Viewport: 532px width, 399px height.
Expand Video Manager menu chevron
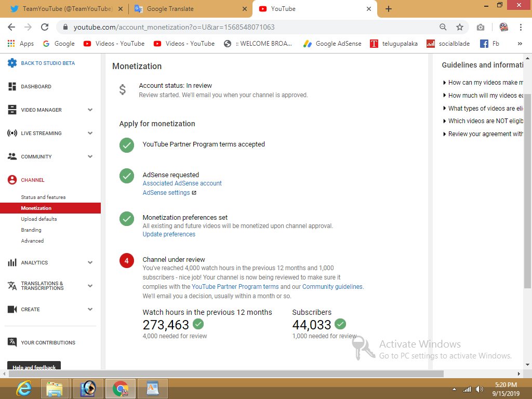tap(90, 110)
